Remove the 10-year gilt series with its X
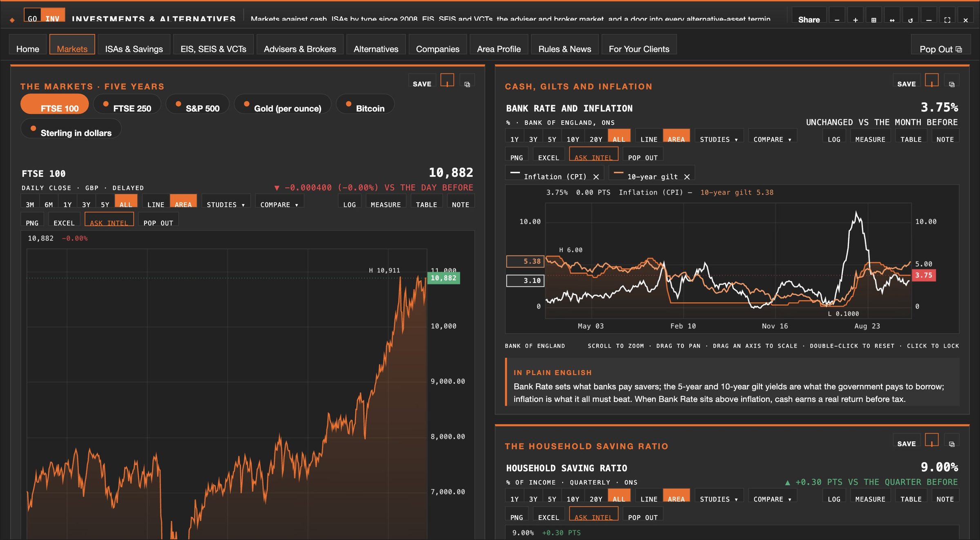980x540 pixels. pyautogui.click(x=687, y=177)
